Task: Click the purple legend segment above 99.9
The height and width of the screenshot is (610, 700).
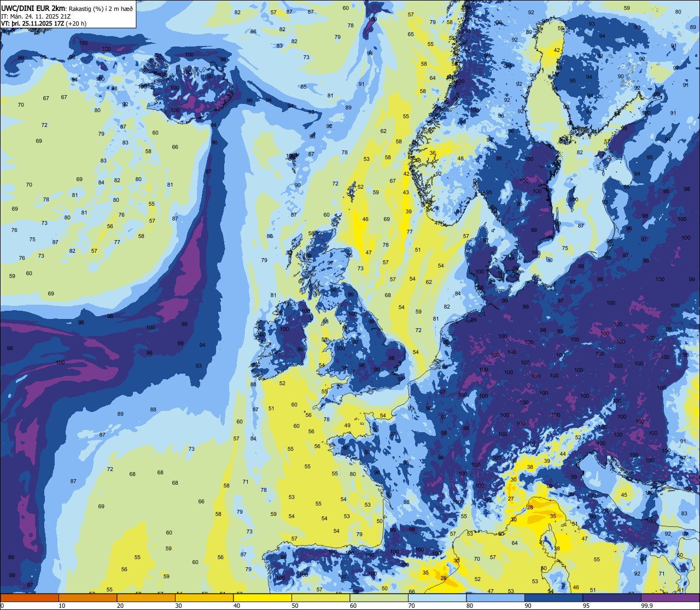Action: click(670, 597)
